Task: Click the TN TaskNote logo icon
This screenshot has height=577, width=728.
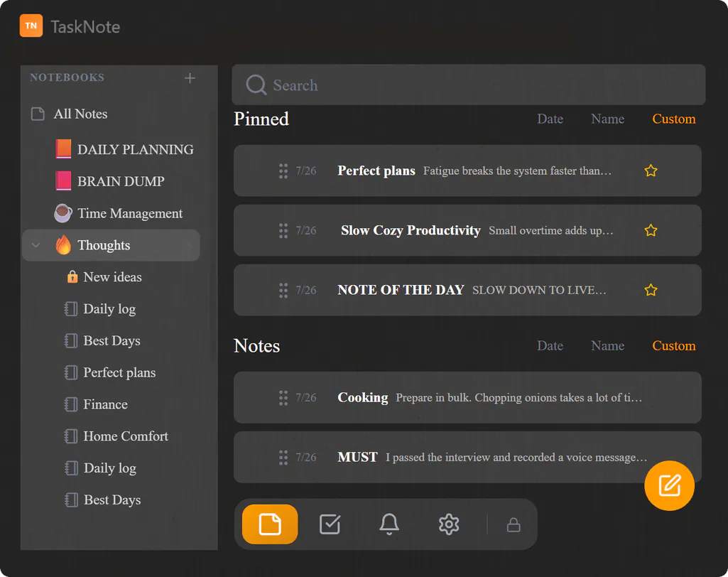Action: 31,26
